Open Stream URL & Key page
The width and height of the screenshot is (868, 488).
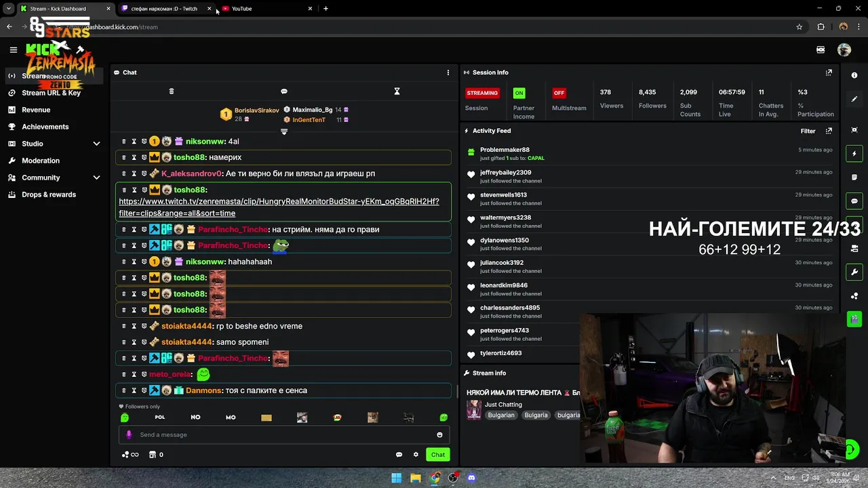click(x=51, y=93)
